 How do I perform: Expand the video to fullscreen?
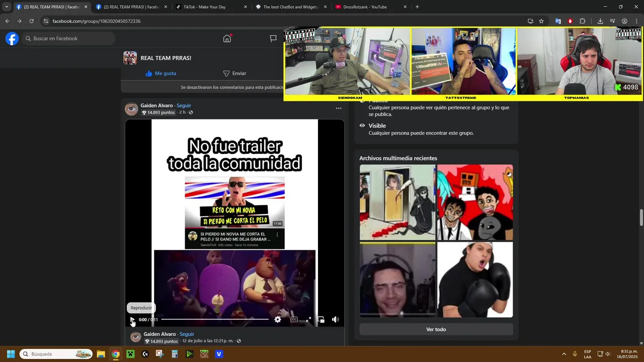308,319
